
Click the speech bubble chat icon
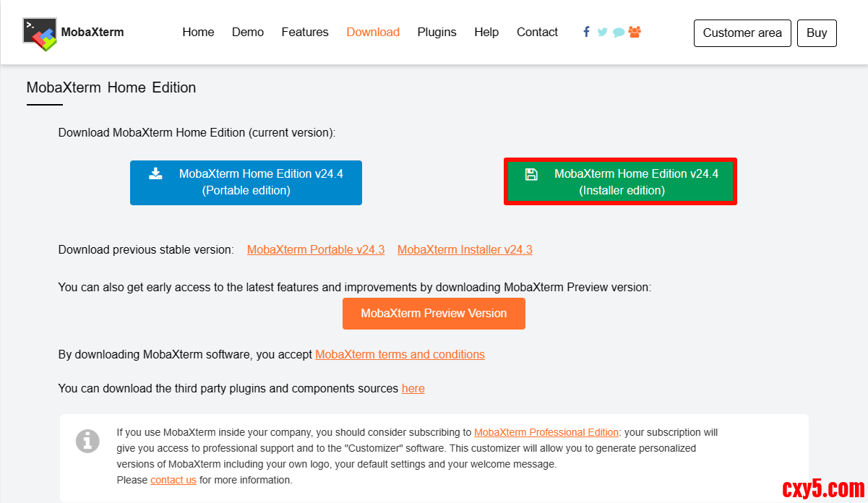point(619,33)
